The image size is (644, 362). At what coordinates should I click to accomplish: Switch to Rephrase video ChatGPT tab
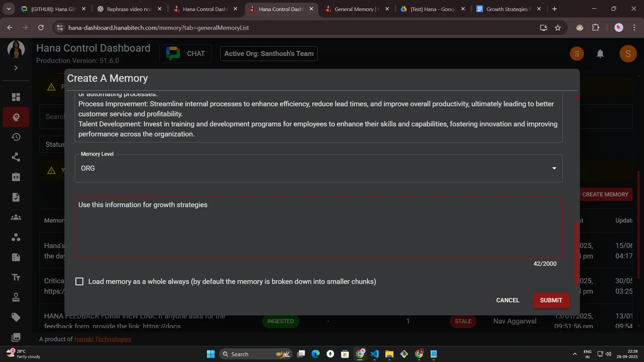pos(129,9)
